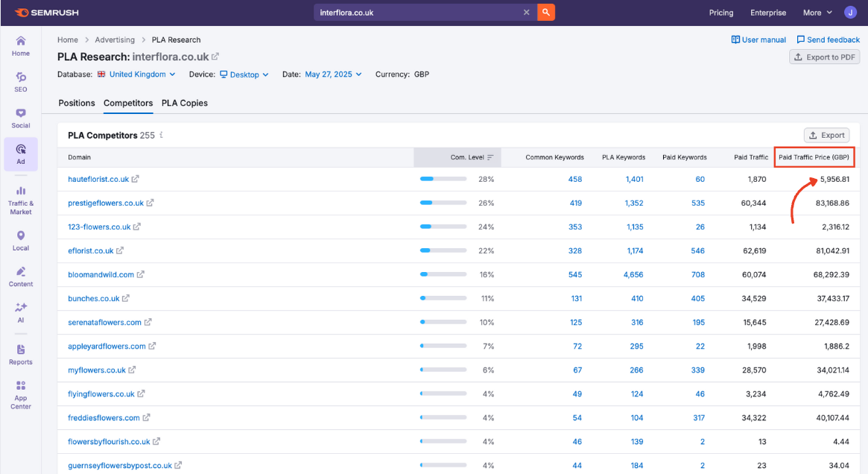Expand the May 27, 2025 date picker

[x=333, y=75]
